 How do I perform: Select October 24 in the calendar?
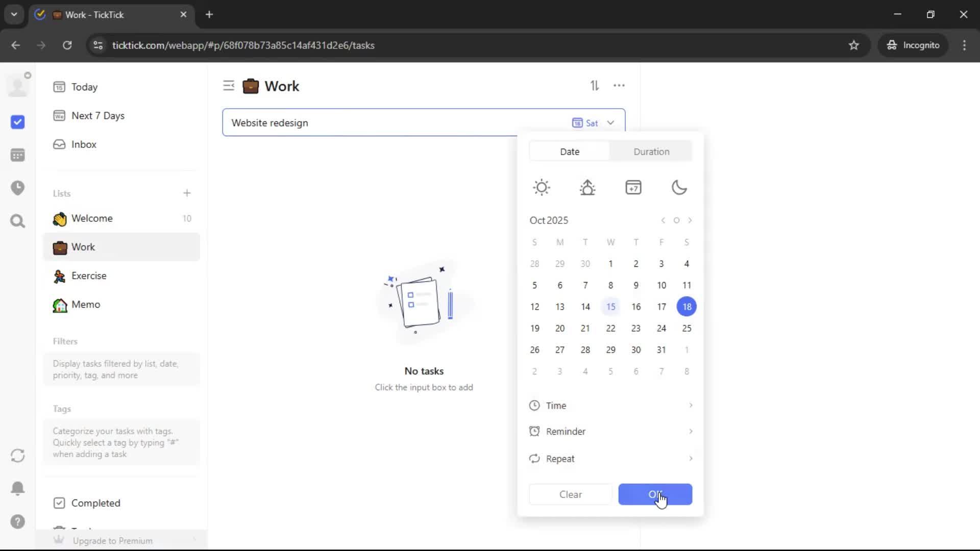click(661, 328)
